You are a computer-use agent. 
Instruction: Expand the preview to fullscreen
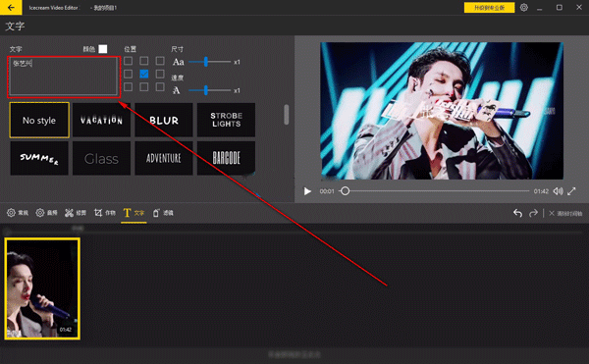tap(571, 191)
